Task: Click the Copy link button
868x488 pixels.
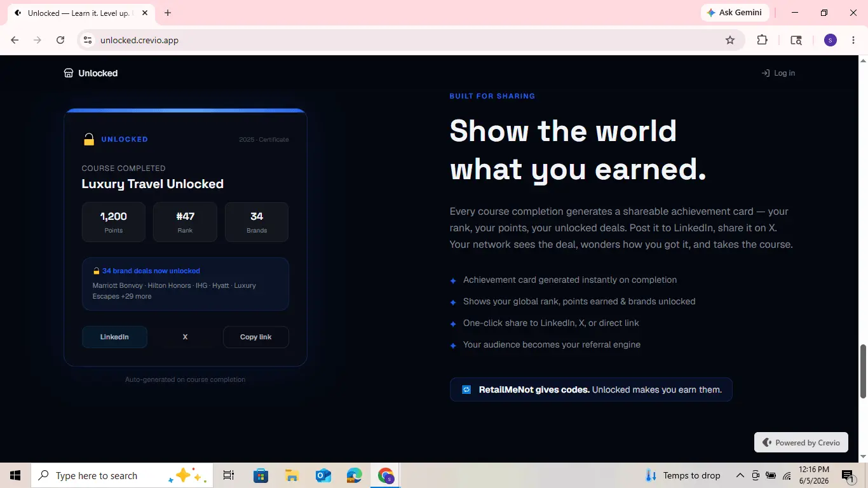Action: (x=256, y=337)
